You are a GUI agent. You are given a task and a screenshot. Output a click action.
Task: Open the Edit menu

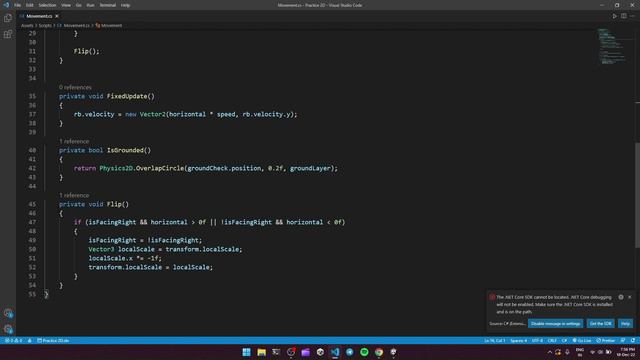30,5
